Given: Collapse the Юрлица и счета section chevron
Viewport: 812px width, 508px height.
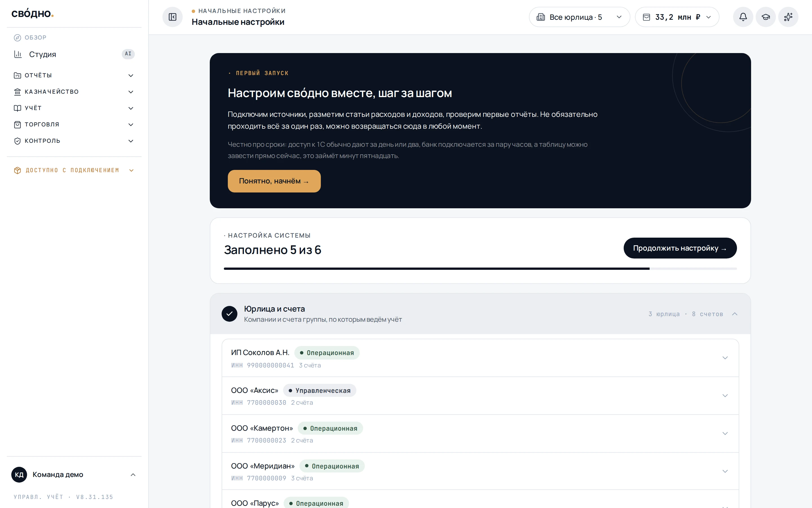Looking at the screenshot, I should click(734, 314).
